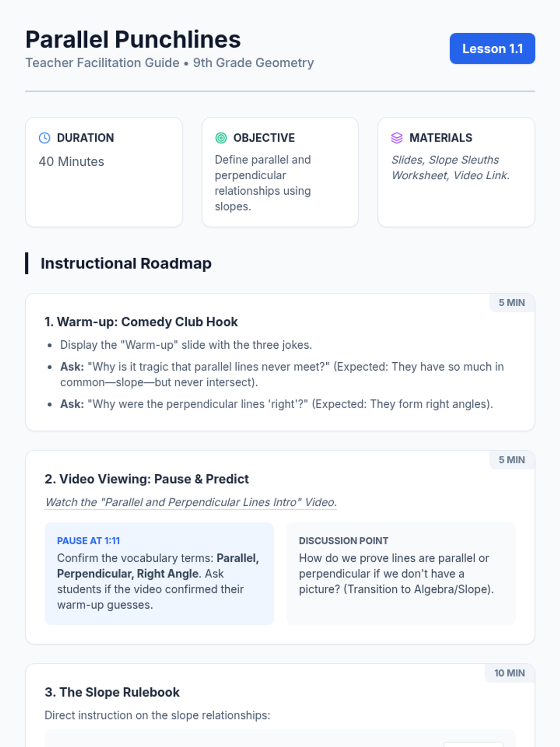Select the heading 2. Video Viewing: Pause & Predict
The image size is (560, 747).
click(x=147, y=479)
